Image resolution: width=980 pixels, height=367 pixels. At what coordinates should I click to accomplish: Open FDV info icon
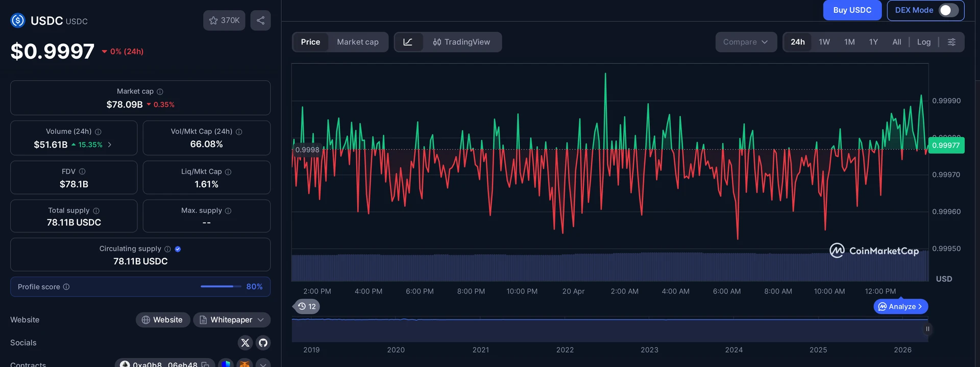tap(82, 172)
